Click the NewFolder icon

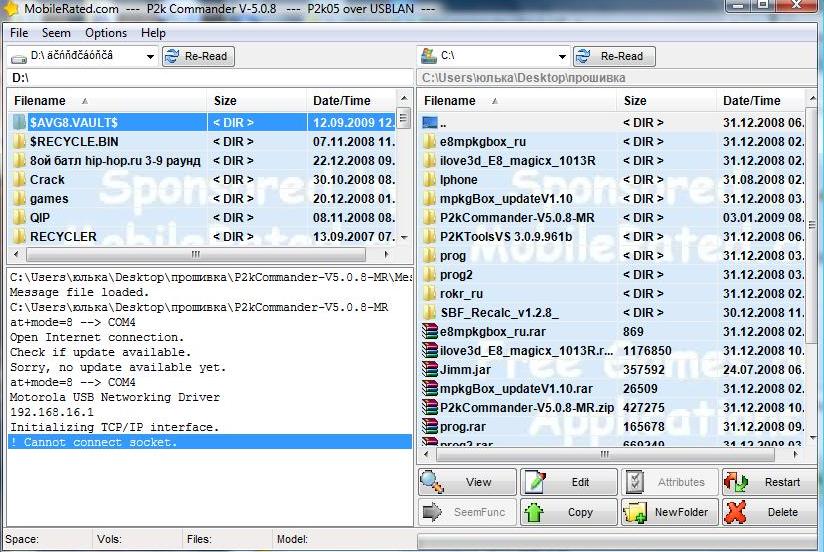pos(635,512)
